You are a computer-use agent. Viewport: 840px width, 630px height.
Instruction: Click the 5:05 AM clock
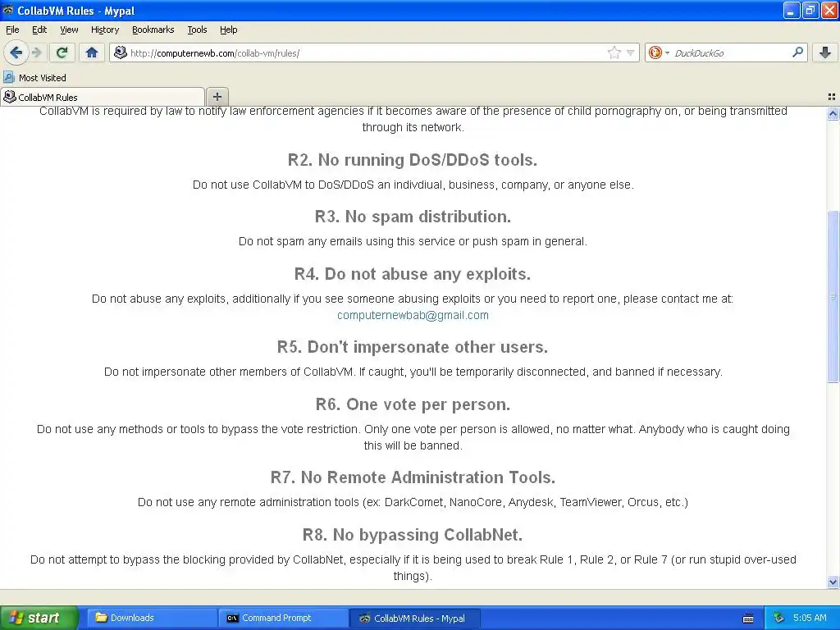[810, 618]
